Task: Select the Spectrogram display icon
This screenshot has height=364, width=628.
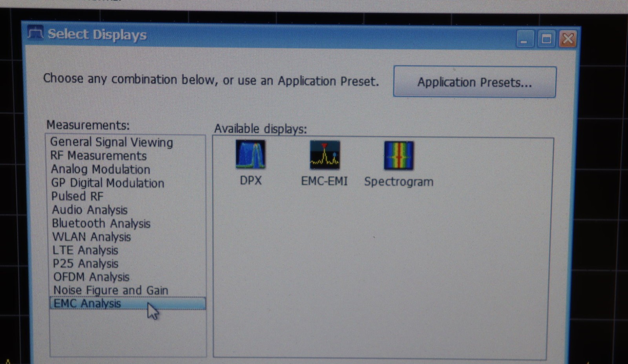Action: tap(399, 156)
